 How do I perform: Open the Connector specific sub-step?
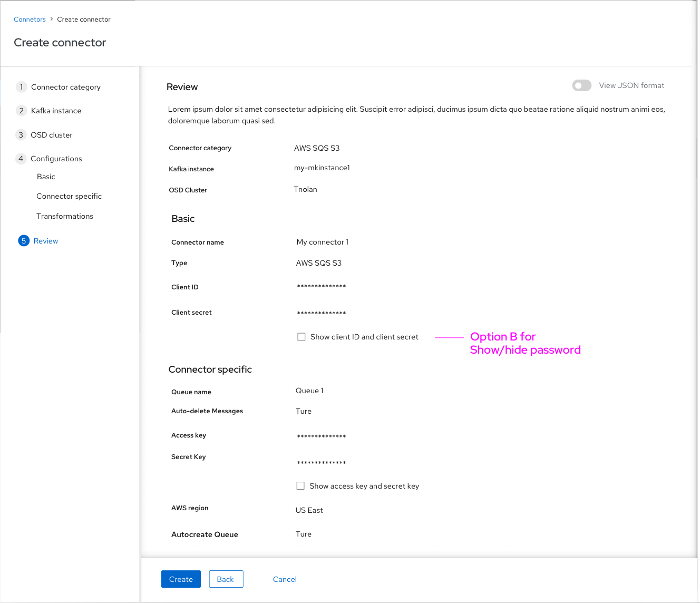(69, 196)
